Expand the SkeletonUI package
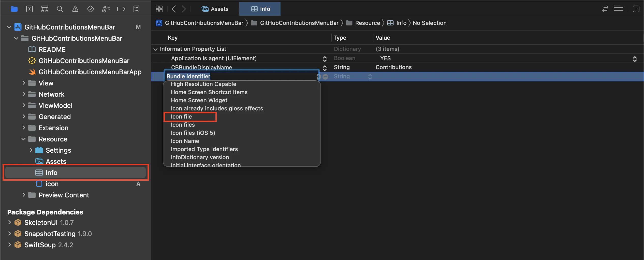The image size is (644, 260). [9, 222]
